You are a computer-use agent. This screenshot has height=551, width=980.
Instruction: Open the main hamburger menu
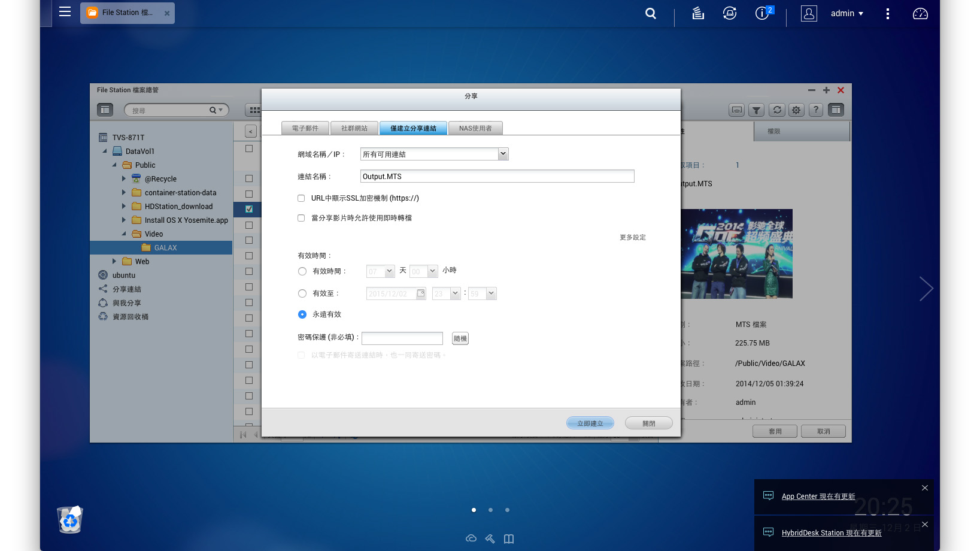tap(65, 11)
